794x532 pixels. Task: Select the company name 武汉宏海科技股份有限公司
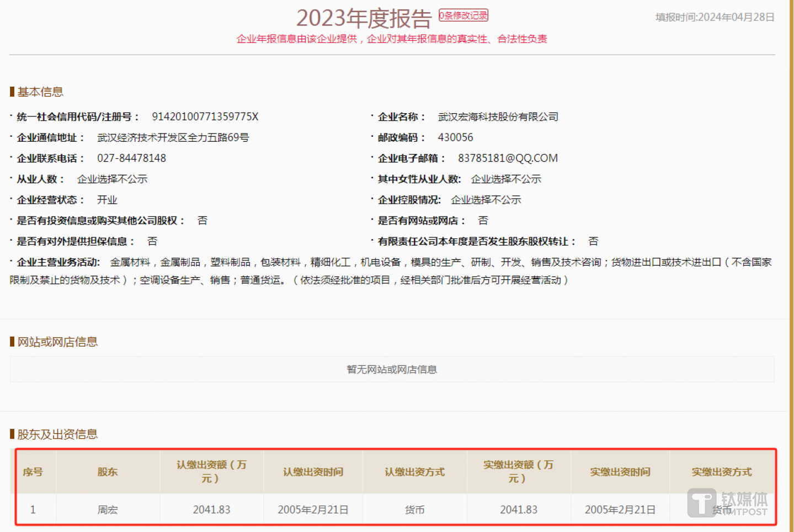point(498,117)
